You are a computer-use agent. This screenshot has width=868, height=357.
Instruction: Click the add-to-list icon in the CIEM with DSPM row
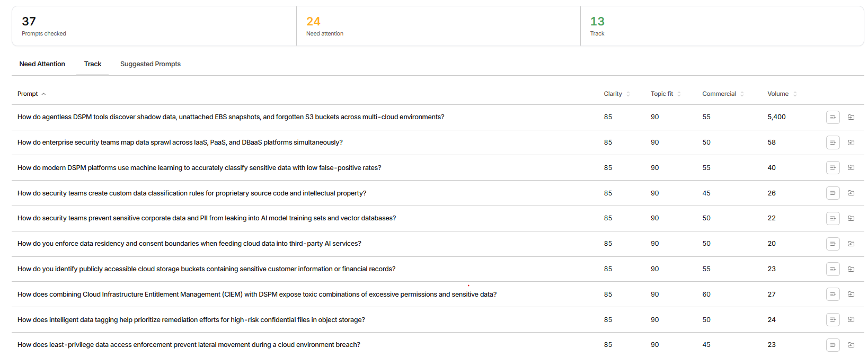click(x=832, y=294)
